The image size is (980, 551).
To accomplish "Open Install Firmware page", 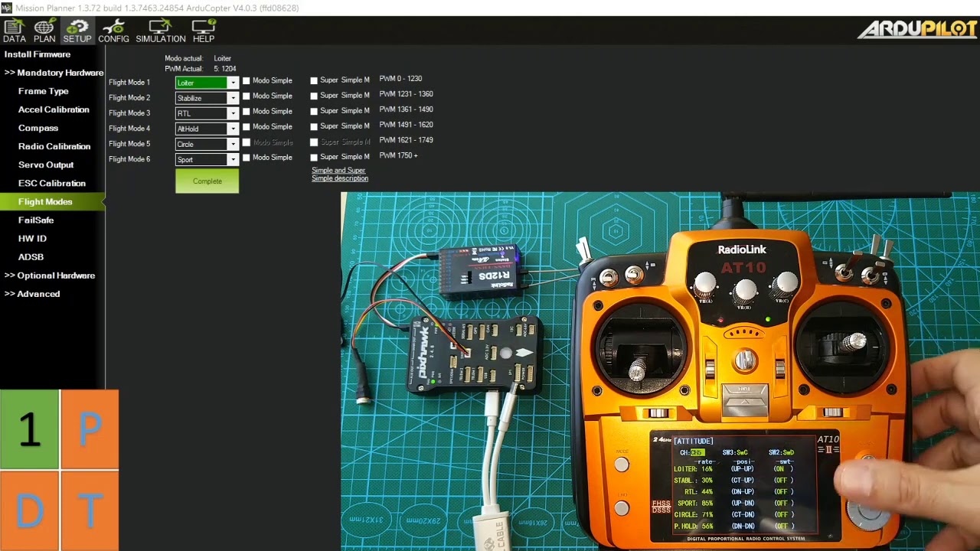I will 37,54.
